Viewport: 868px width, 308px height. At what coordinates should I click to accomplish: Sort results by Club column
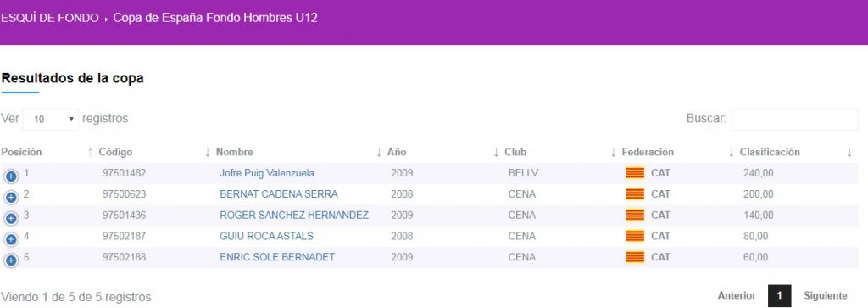click(x=515, y=153)
